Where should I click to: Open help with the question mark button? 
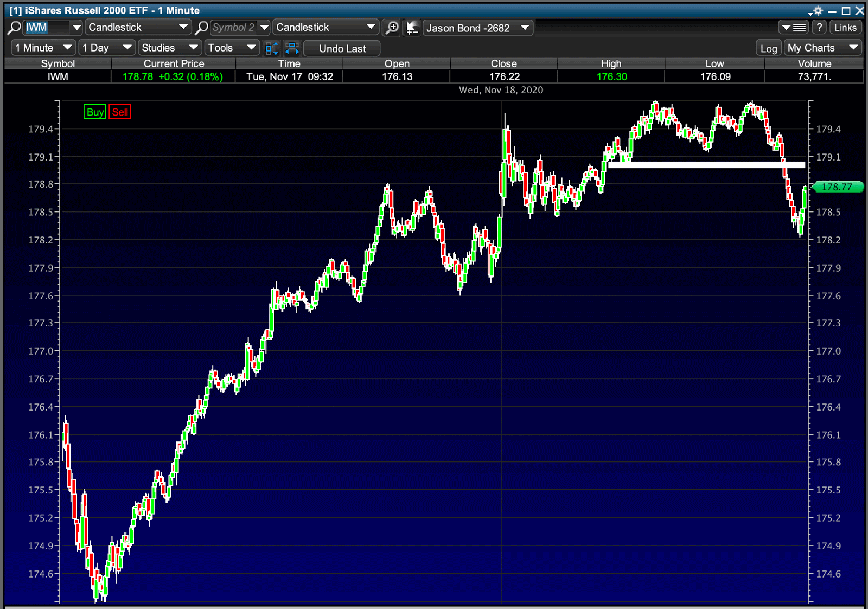click(x=820, y=28)
